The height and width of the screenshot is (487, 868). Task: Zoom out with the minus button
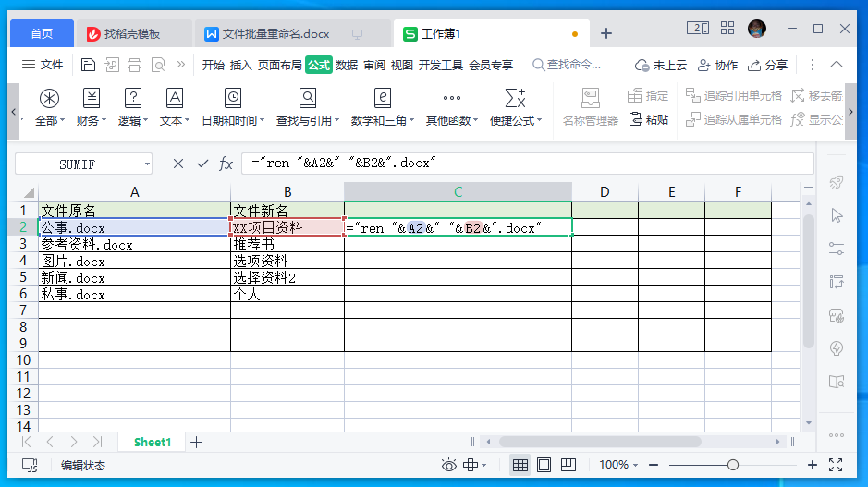coord(654,465)
